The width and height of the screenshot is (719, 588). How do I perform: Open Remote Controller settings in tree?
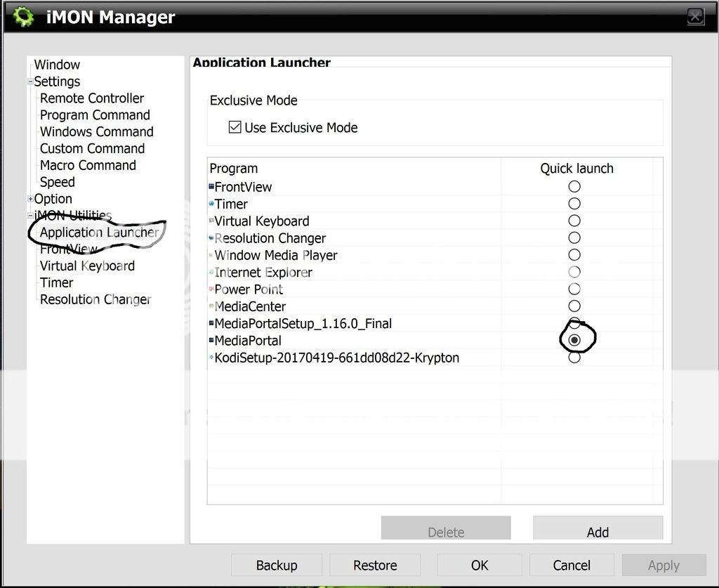coord(91,98)
